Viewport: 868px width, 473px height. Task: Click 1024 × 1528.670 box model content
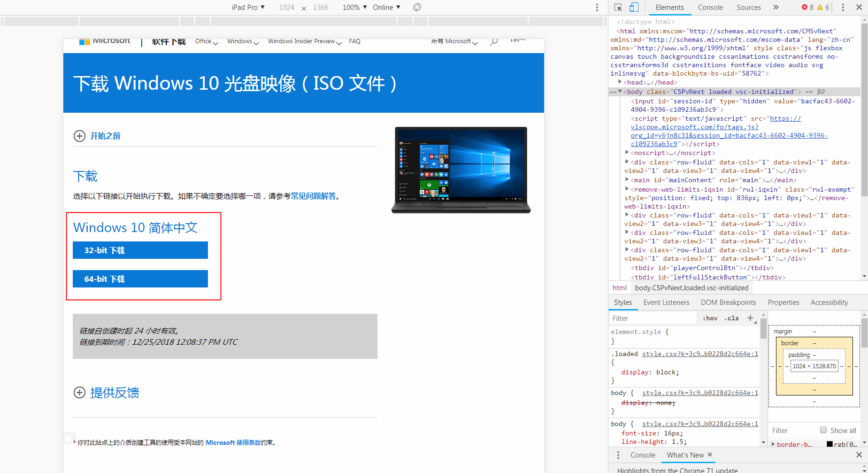pyautogui.click(x=814, y=366)
